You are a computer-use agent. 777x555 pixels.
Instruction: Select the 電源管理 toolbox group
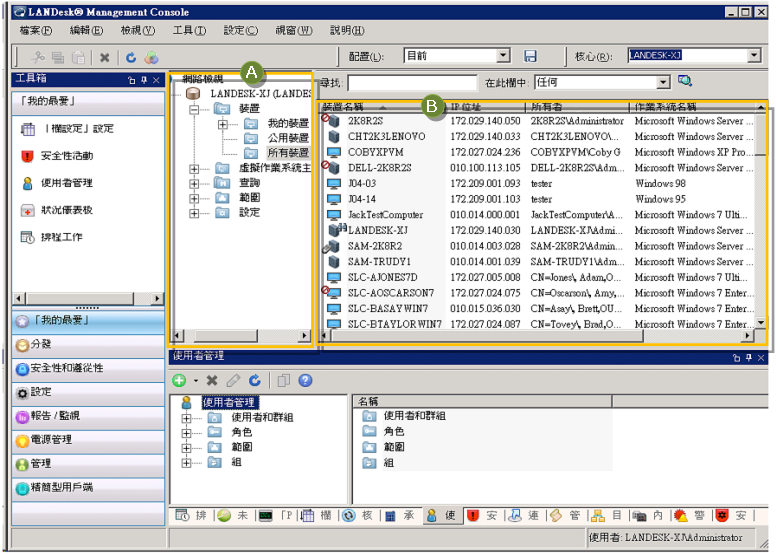click(x=88, y=441)
